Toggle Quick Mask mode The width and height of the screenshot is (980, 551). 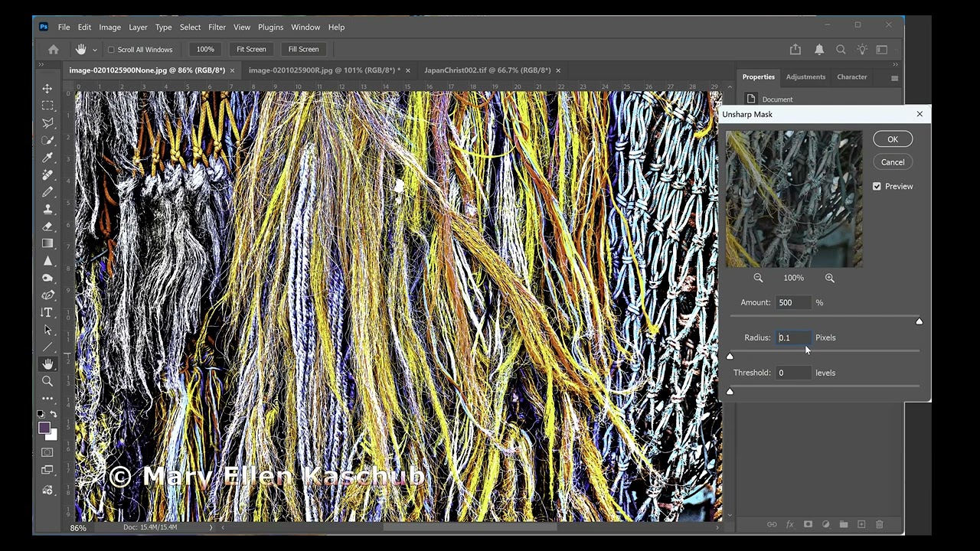[47, 453]
